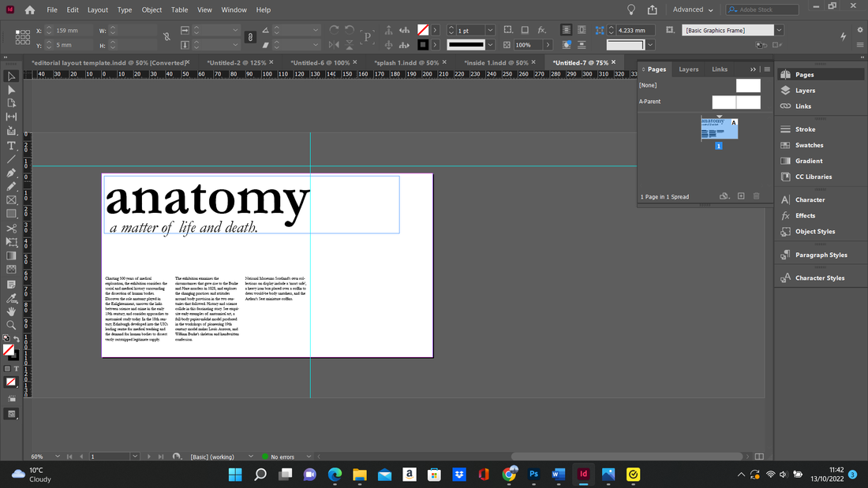Toggle formatting affects text button
Viewport: 868px width, 488px height.
(x=16, y=368)
